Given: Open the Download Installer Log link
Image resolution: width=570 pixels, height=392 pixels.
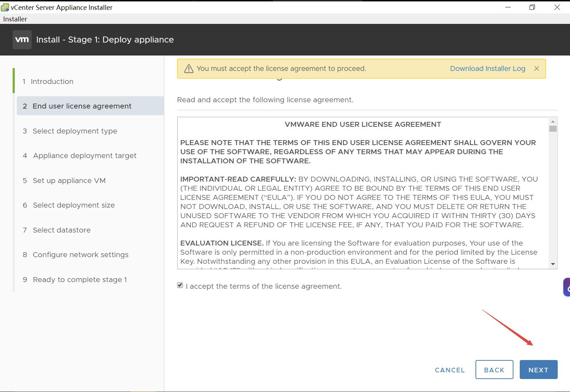Looking at the screenshot, I should click(487, 68).
